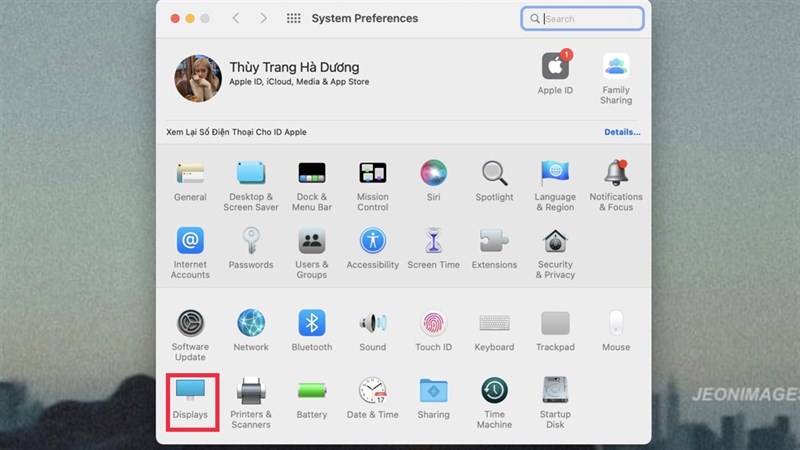The width and height of the screenshot is (800, 450).
Task: Open Extensions preferences
Action: 494,249
